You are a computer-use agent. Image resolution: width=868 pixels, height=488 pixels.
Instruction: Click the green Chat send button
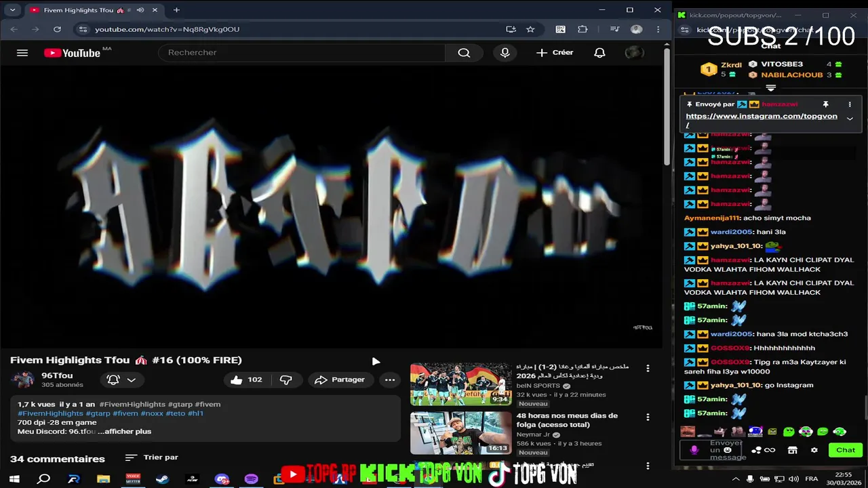[845, 450]
